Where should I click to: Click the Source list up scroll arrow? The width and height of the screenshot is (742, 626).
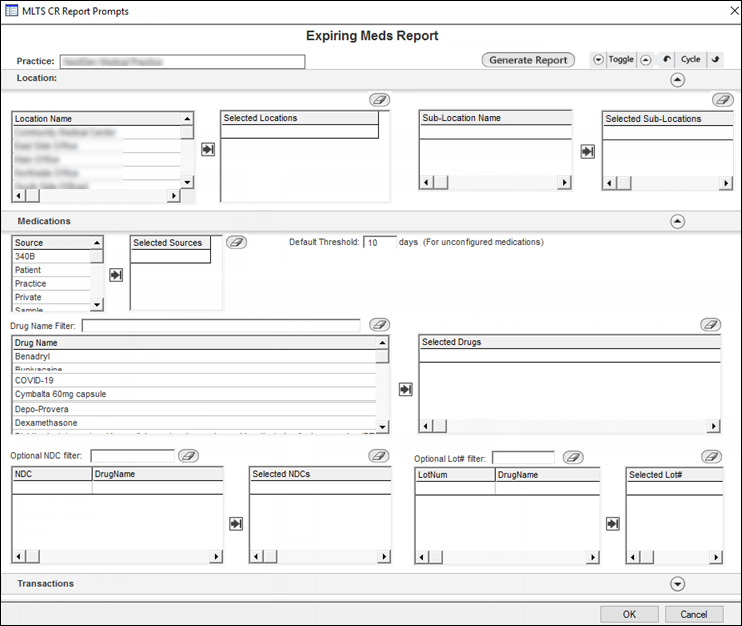click(x=97, y=243)
